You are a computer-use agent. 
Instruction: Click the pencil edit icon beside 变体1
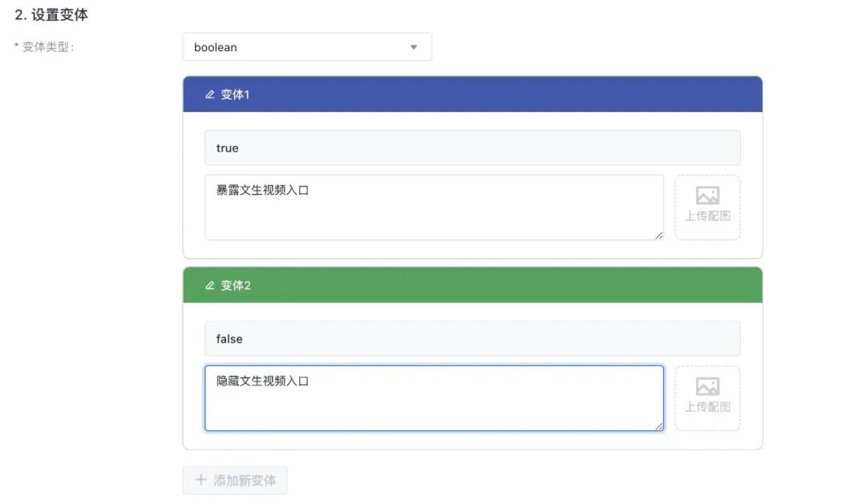[209, 95]
